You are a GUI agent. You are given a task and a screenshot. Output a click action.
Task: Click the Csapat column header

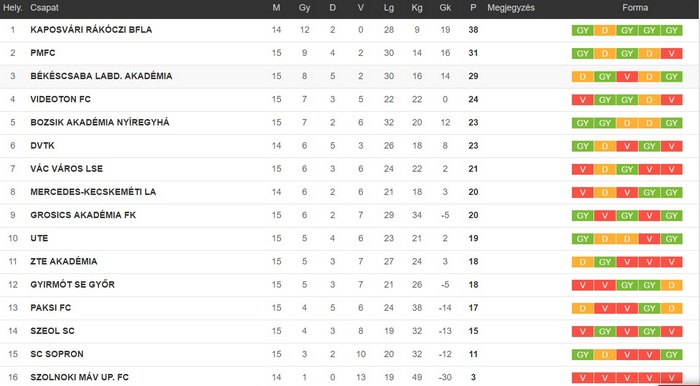tap(44, 8)
